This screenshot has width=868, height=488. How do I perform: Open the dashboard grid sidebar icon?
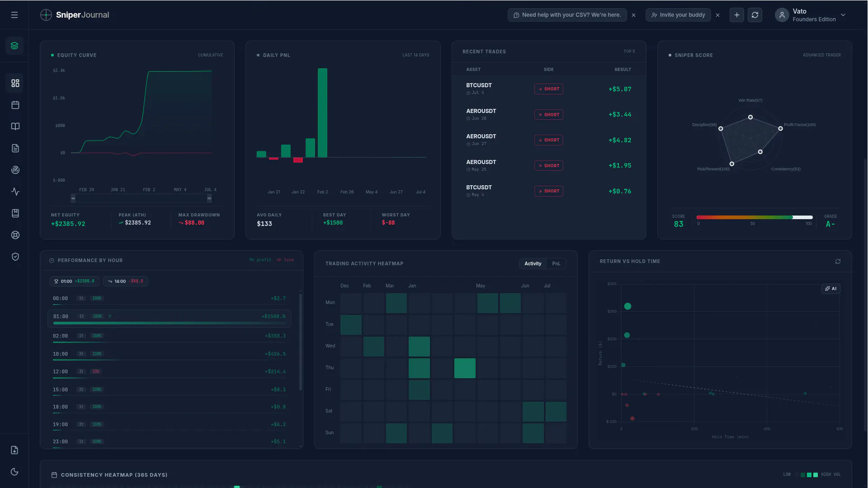[x=15, y=83]
